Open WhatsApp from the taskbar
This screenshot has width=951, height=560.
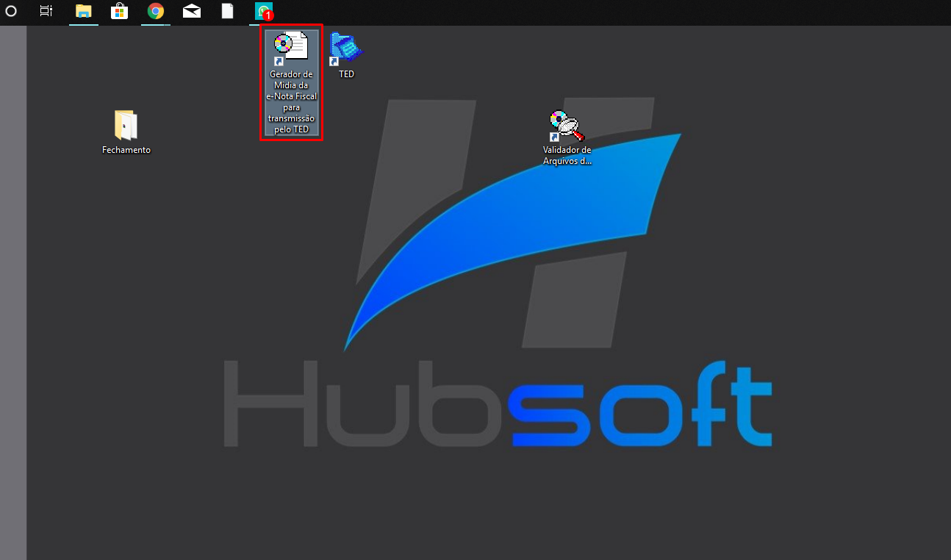pyautogui.click(x=263, y=11)
